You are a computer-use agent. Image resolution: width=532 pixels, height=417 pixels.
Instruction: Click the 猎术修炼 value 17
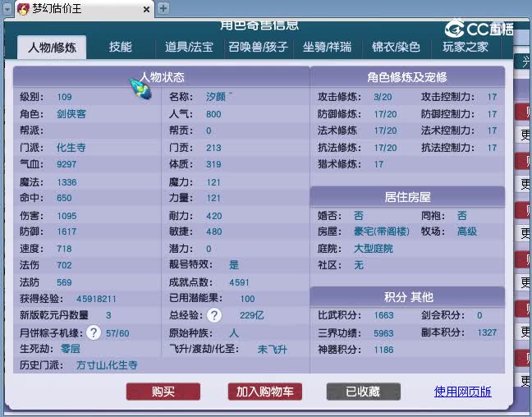(x=378, y=164)
